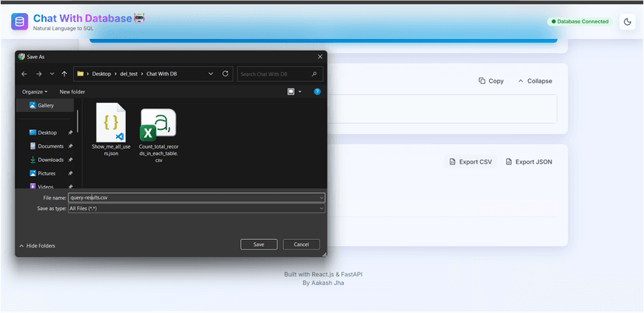Open the Save as type combo box
Image resolution: width=644 pixels, height=313 pixels.
(196, 209)
